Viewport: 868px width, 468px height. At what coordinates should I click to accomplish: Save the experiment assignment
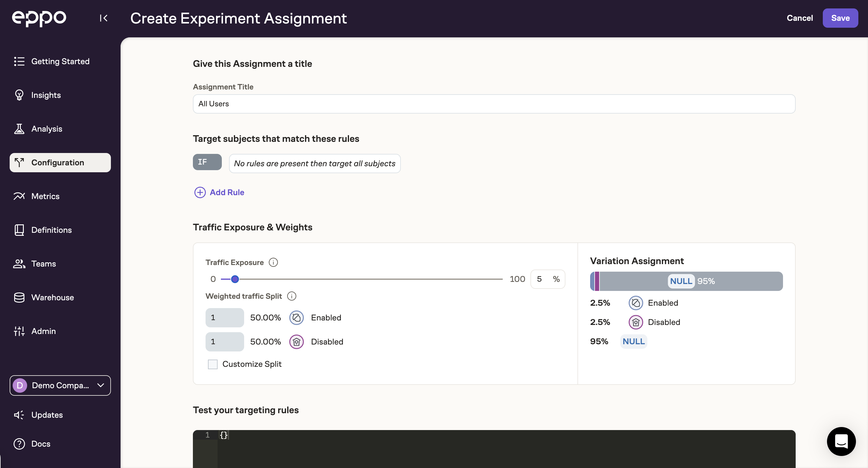tap(840, 18)
